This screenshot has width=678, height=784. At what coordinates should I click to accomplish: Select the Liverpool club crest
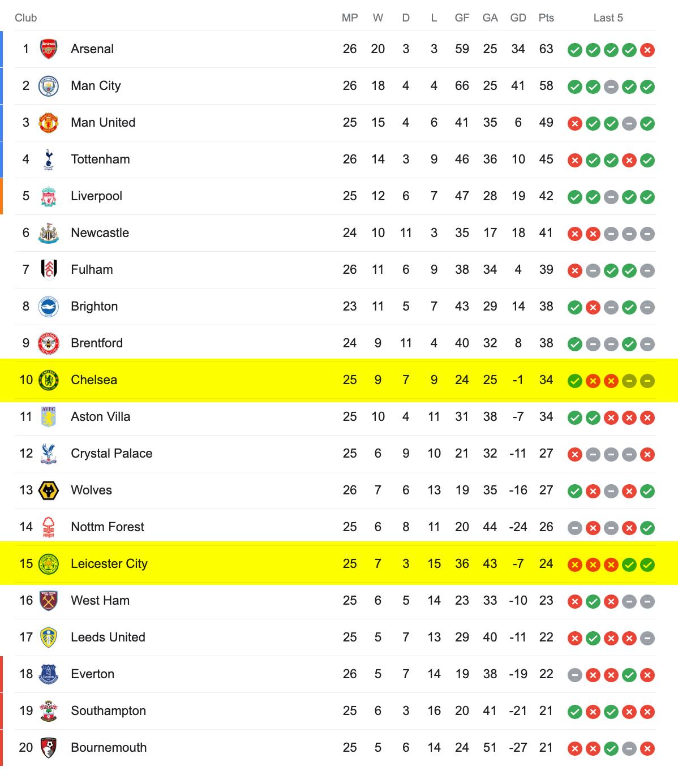tap(49, 196)
